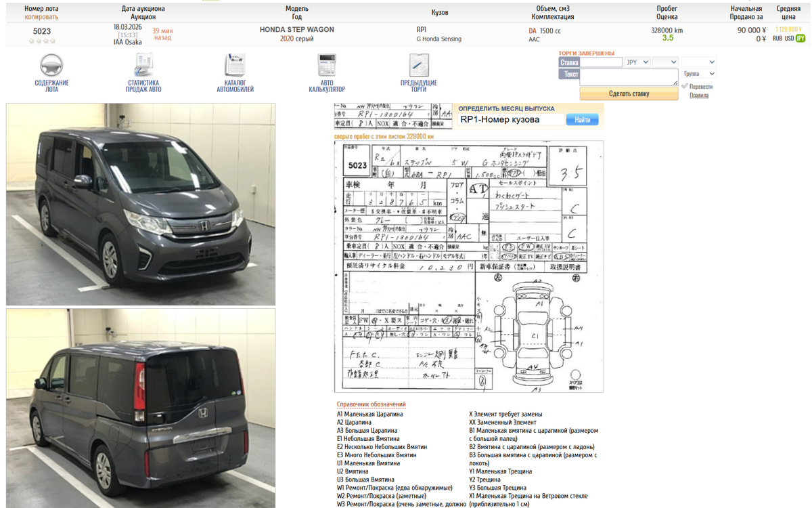812x508 pixels.
Task: Click the ОПРЕДЕЛИТЬ МЕСЯЦ ВЫПУСКА label
Action: click(507, 108)
